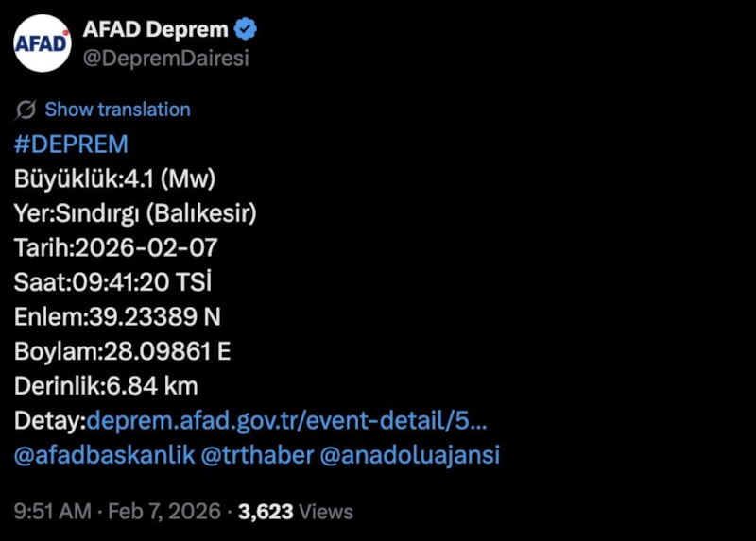This screenshot has width=756, height=541.
Task: Click the Feb 7, 2026 date
Action: pos(163,512)
